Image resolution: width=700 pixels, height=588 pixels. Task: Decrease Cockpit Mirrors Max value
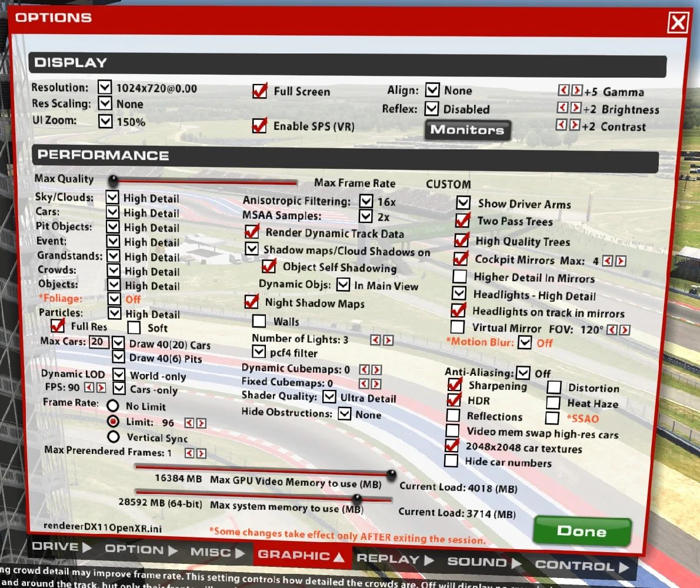click(x=608, y=261)
